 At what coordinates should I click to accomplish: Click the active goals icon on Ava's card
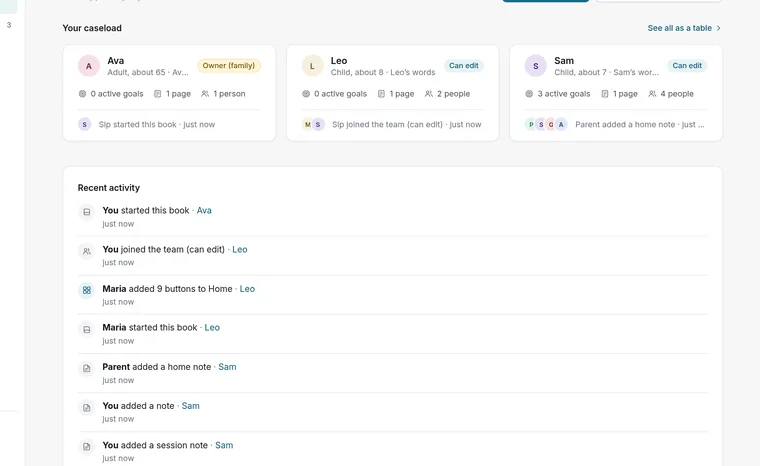coord(82,94)
